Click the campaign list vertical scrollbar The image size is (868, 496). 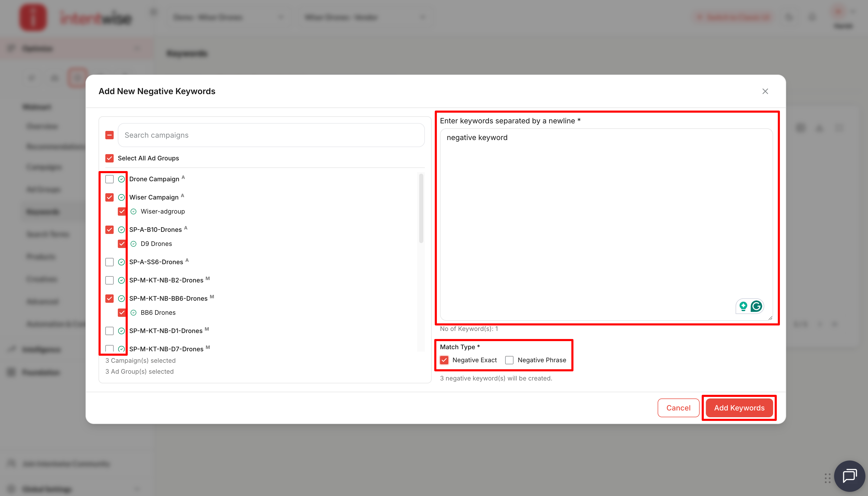coord(421,208)
